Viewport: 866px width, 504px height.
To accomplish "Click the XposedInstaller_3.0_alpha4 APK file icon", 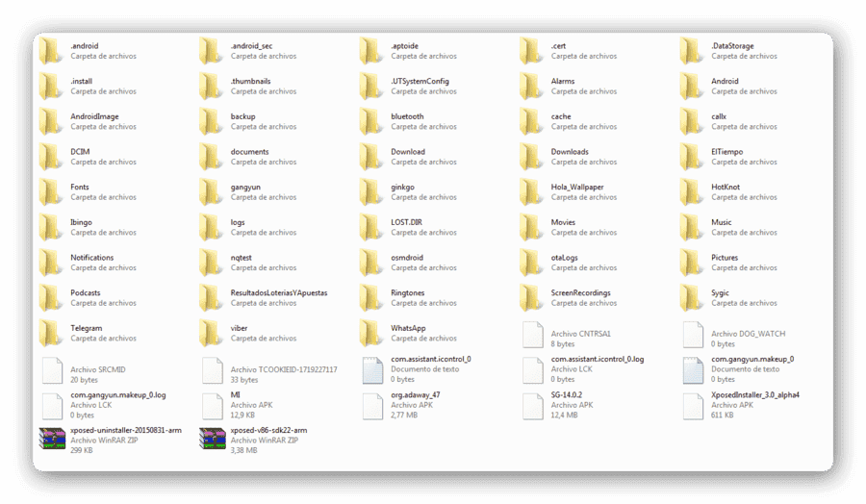I will [x=693, y=406].
